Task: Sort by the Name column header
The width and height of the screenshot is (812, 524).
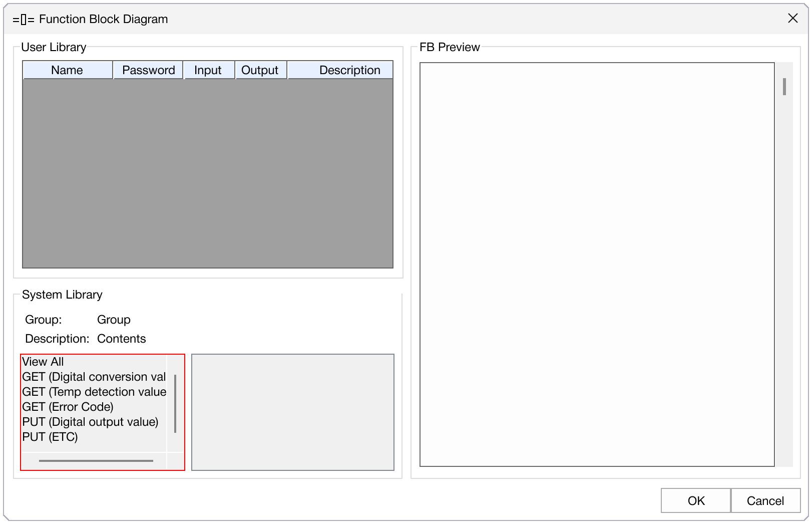Action: (67, 70)
